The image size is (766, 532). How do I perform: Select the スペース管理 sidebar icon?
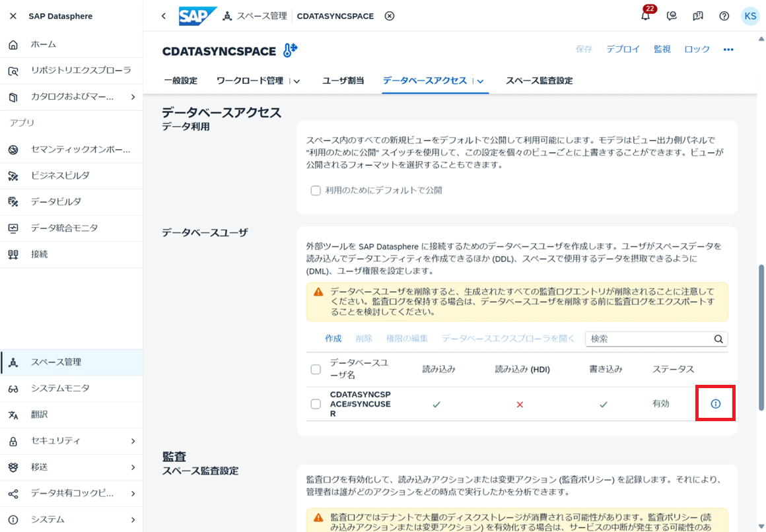13,362
